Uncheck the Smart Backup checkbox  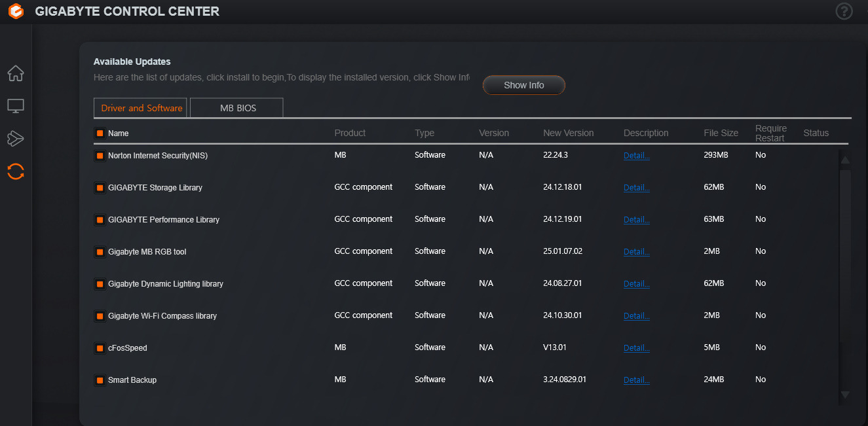tap(100, 380)
